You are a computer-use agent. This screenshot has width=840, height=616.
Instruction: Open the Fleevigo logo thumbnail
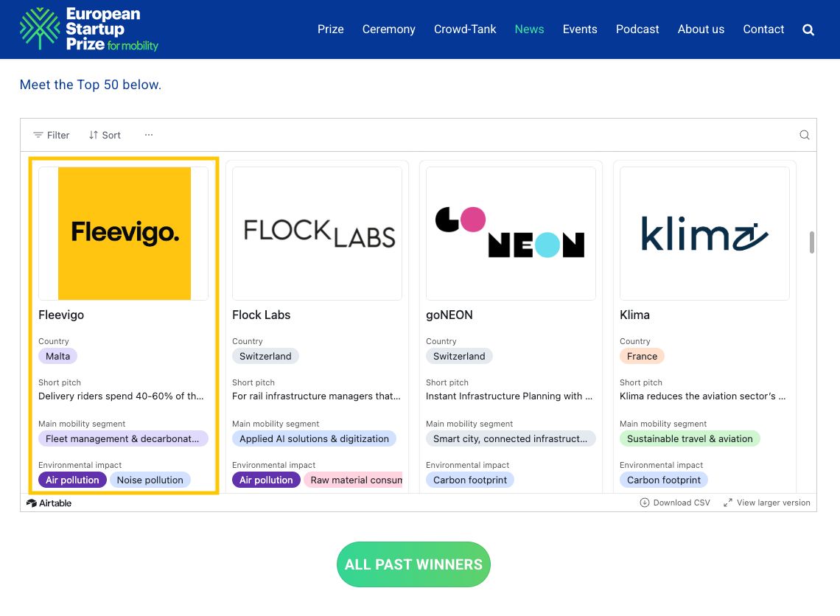123,234
